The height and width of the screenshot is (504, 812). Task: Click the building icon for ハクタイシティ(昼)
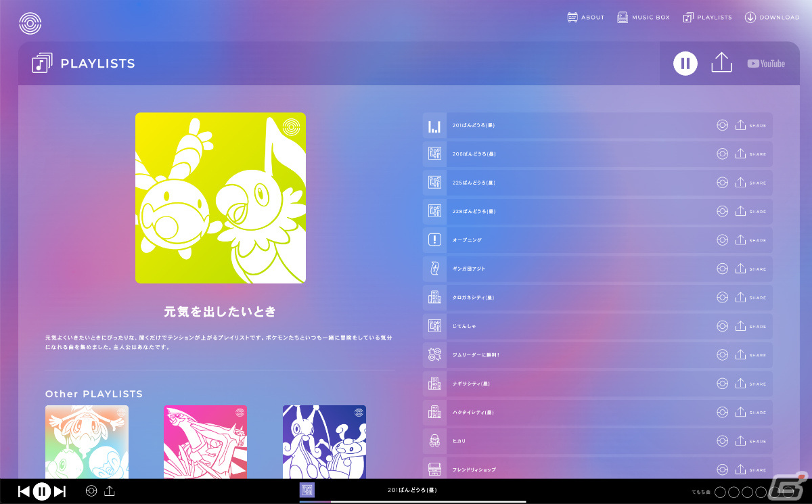(434, 412)
